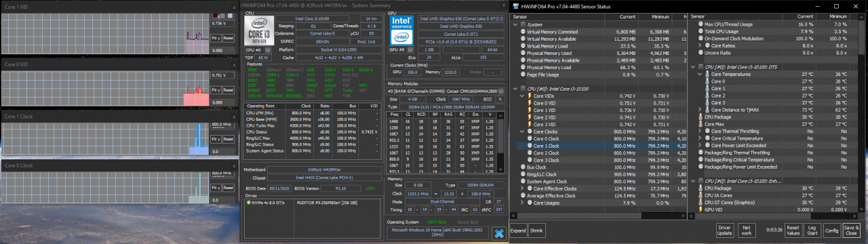868x244 pixels.
Task: Click the icon beside Total CPU Usage
Action: 701,31
